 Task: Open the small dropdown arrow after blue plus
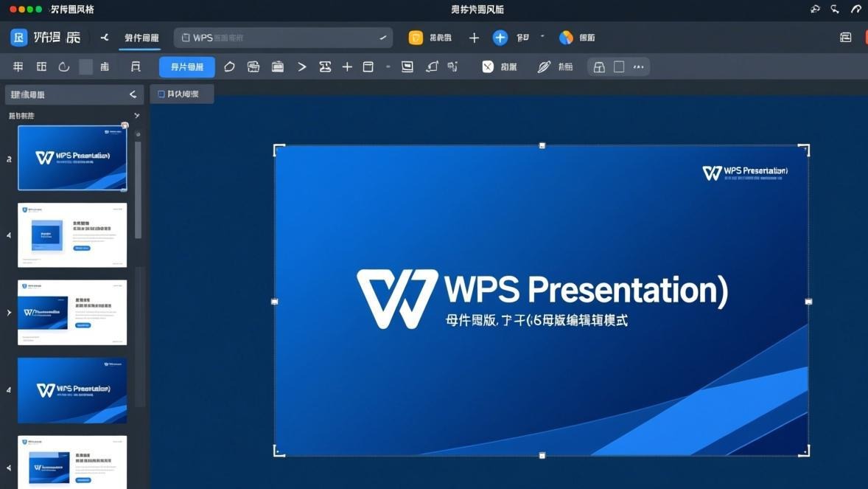point(542,36)
